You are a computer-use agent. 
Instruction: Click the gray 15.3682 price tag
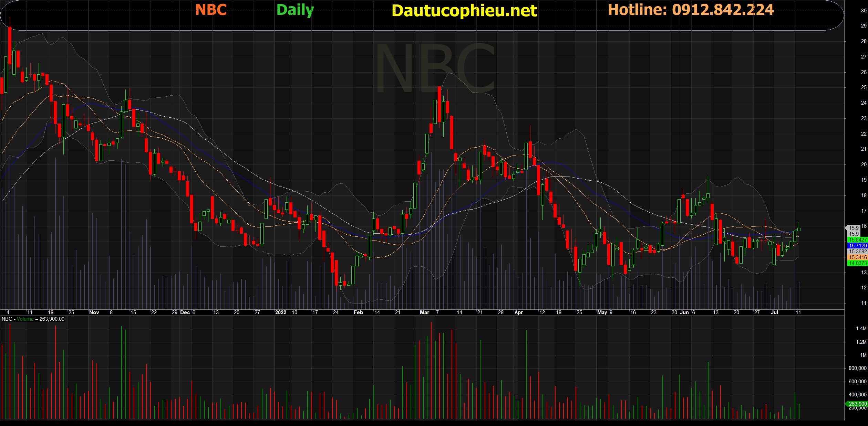857,252
